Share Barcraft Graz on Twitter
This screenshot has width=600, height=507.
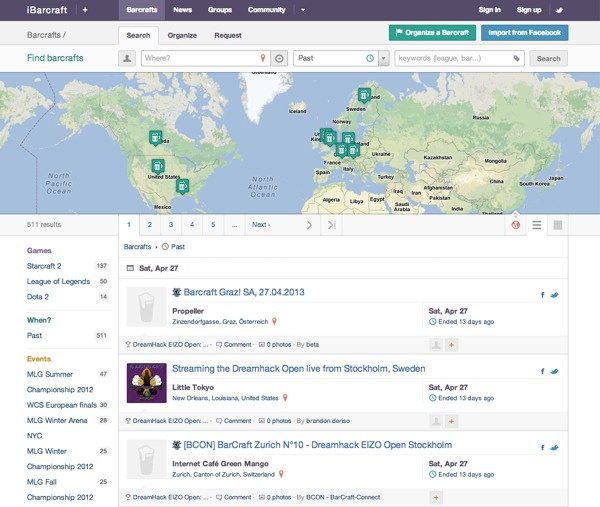click(x=554, y=295)
